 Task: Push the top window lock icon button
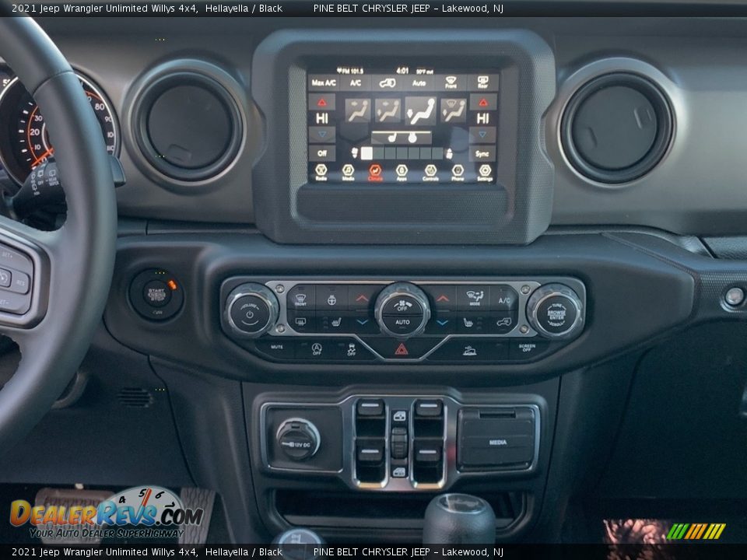(x=399, y=416)
